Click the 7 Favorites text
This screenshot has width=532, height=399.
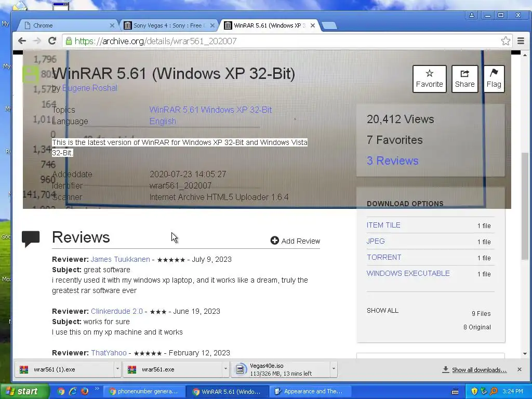click(395, 140)
